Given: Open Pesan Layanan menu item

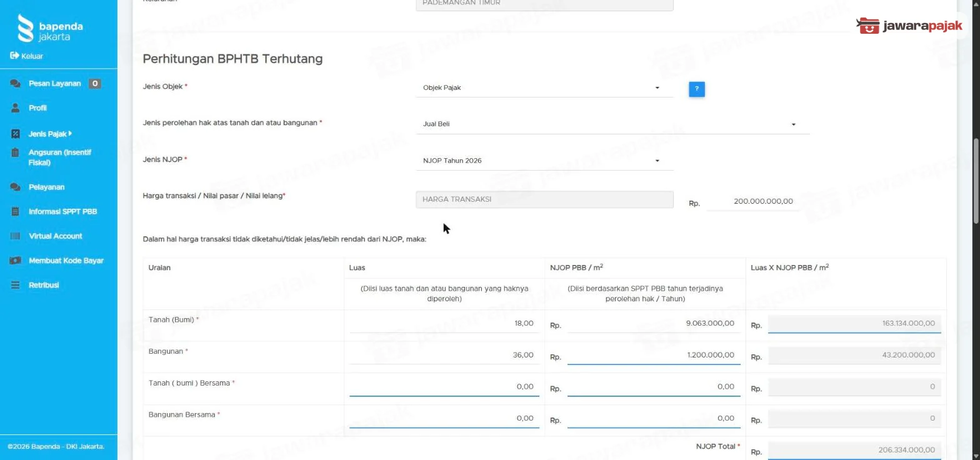Looking at the screenshot, I should tap(55, 84).
